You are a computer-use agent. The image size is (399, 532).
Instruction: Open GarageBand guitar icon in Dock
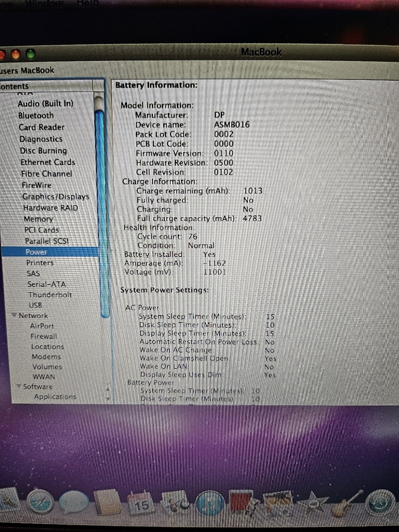pos(348,503)
